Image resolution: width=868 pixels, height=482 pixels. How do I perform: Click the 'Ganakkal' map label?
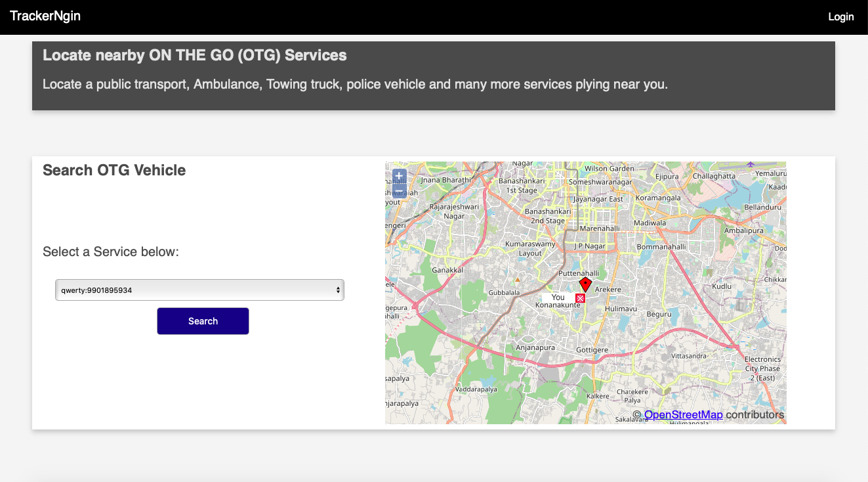tap(447, 270)
